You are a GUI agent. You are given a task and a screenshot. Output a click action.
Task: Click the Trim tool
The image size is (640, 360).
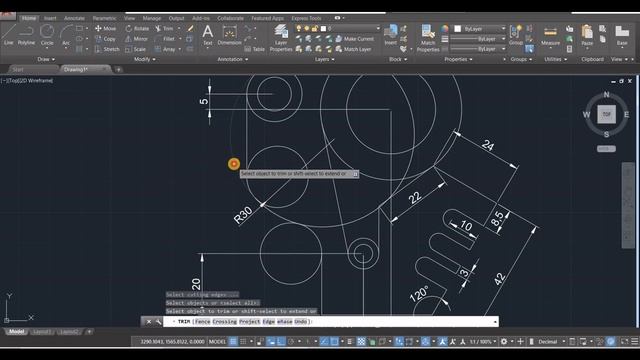click(x=164, y=29)
